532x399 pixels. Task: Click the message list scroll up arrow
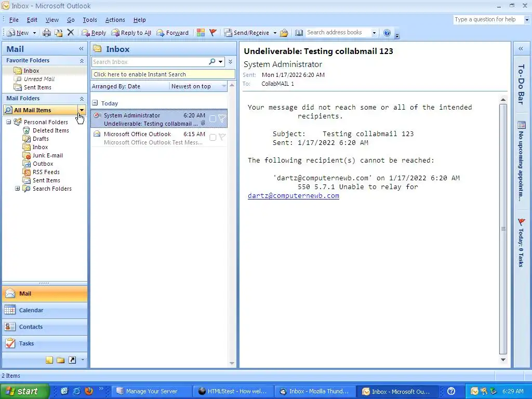point(232,85)
